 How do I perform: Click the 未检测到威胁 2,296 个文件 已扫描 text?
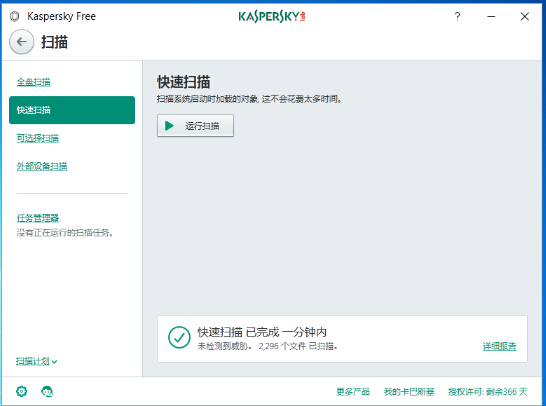[x=267, y=346]
